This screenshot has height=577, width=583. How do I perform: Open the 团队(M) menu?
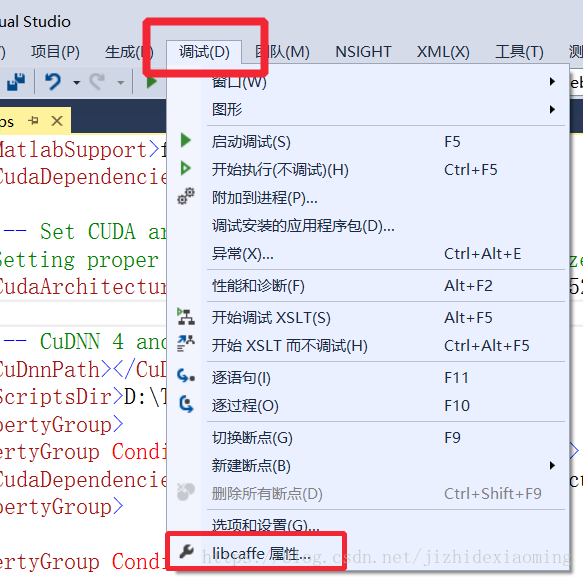pyautogui.click(x=283, y=52)
